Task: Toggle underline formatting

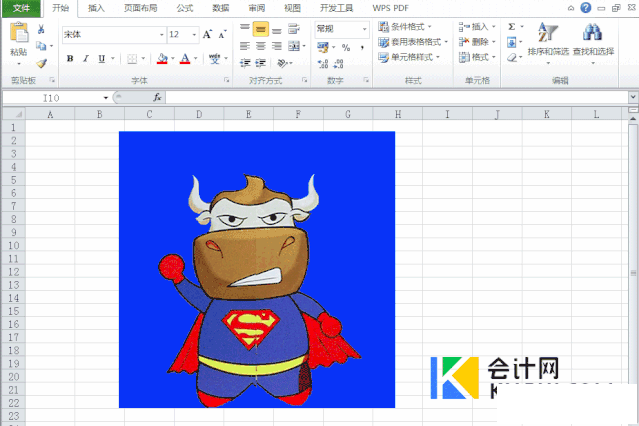Action: click(x=101, y=59)
